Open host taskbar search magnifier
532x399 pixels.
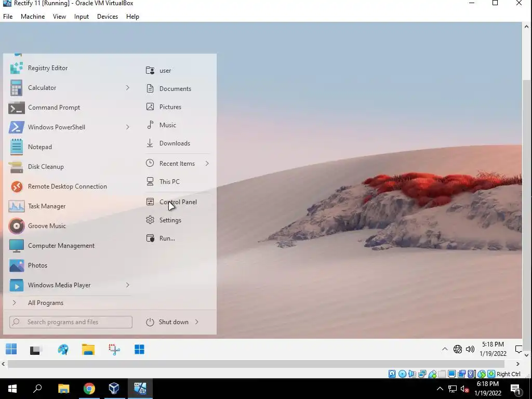point(37,389)
